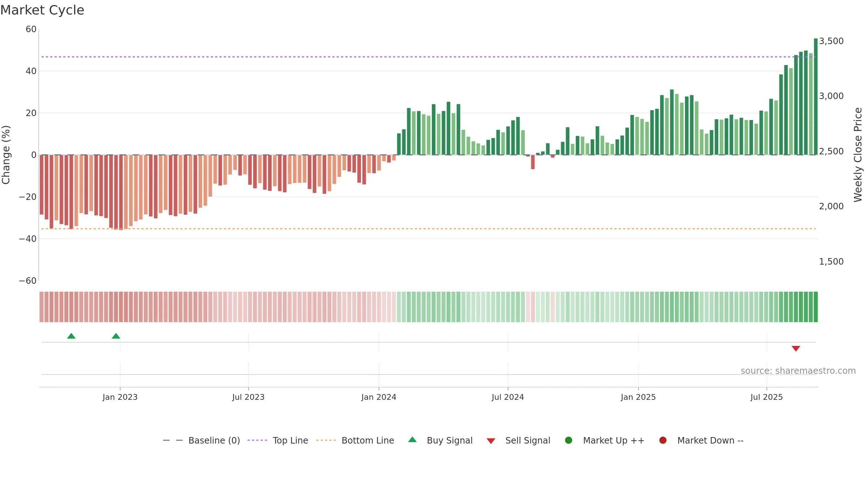Click the Weekly Close Price axis title
Viewport: 868px width, 488px height.
tap(858, 155)
